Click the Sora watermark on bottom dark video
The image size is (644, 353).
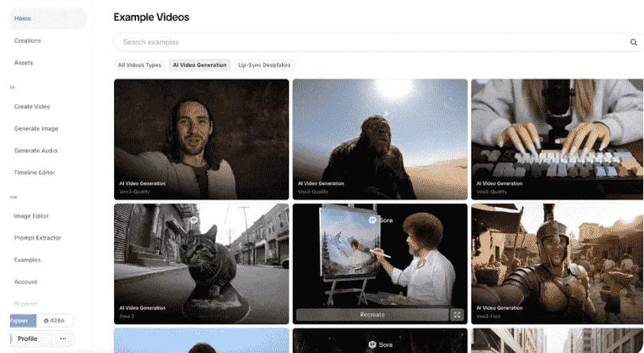(x=380, y=345)
